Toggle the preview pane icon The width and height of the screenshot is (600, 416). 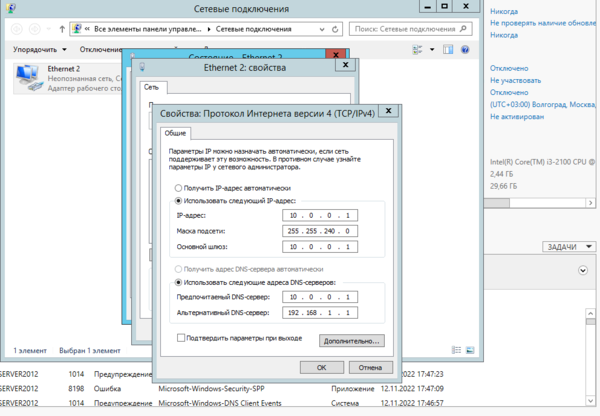point(448,49)
